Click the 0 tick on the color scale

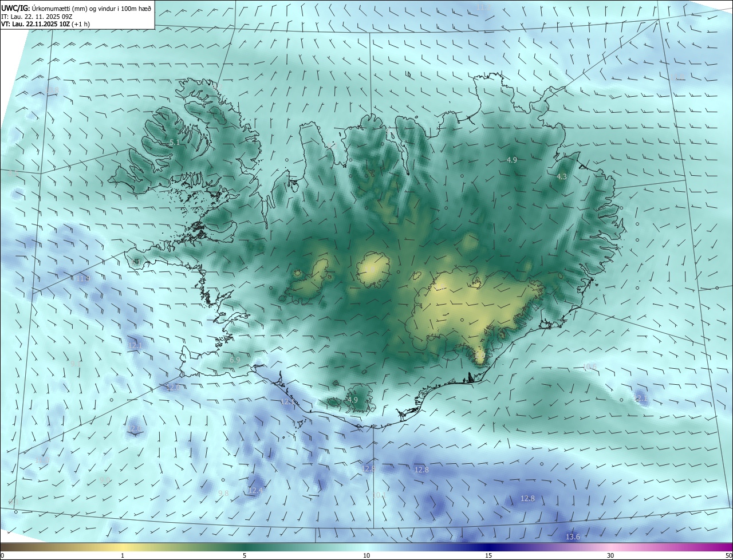2,555
